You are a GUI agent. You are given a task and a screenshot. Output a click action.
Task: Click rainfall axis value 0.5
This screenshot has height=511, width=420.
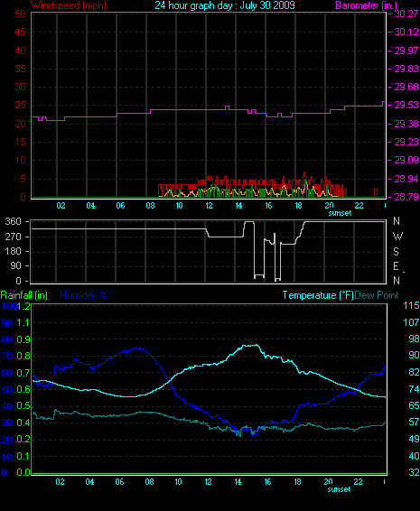point(23,406)
